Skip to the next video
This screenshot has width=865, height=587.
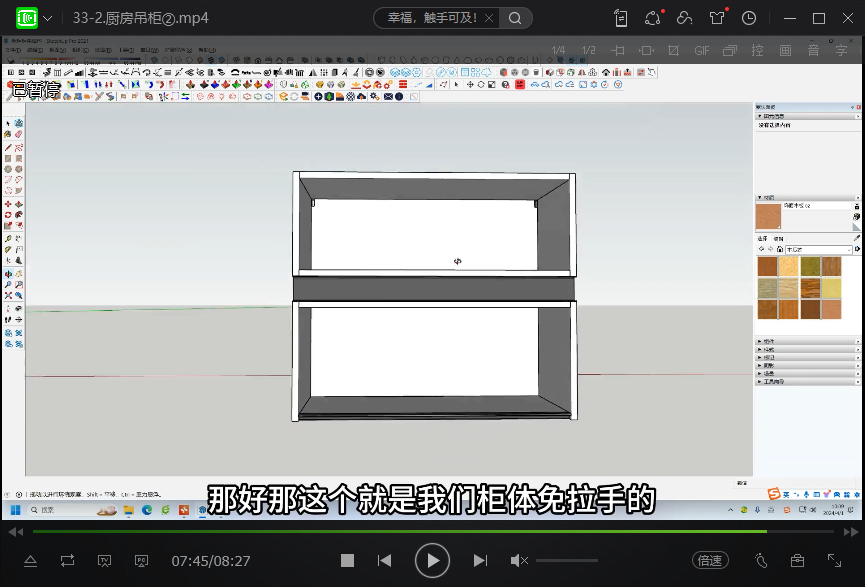[480, 561]
